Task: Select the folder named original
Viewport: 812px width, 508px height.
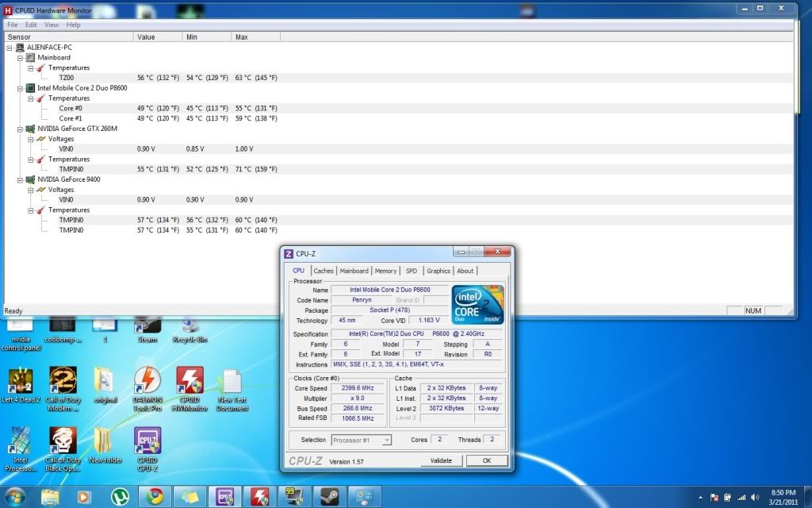Action: click(105, 386)
